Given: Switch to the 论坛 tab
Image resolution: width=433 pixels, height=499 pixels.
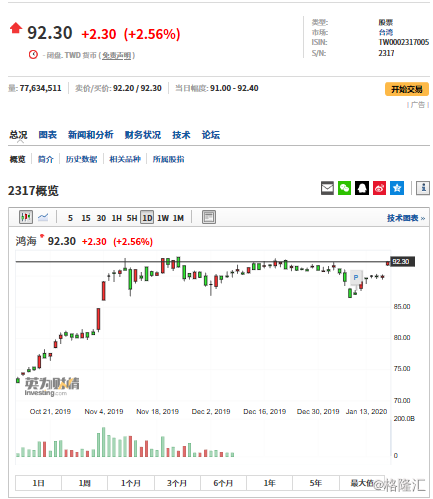Looking at the screenshot, I should click(211, 135).
